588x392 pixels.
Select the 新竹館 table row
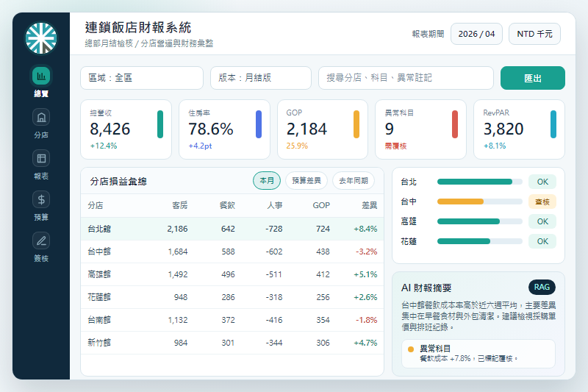[232, 343]
